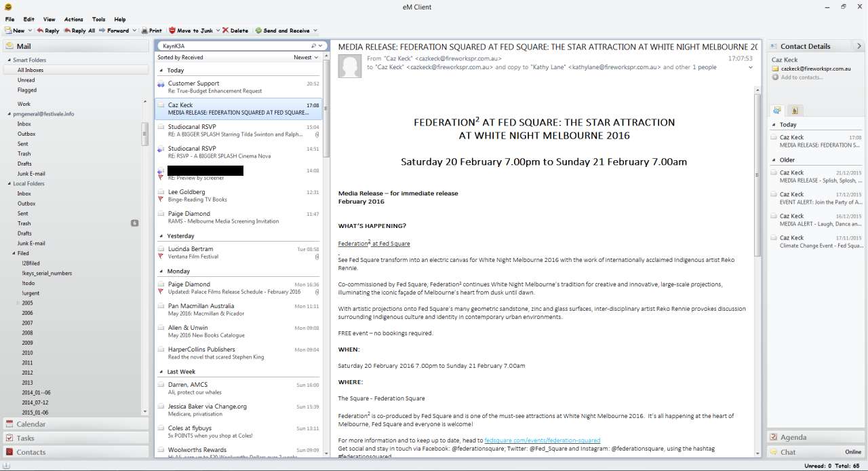Click the sender avatar placeholder
Viewport: 868px width, 471px height.
click(350, 66)
